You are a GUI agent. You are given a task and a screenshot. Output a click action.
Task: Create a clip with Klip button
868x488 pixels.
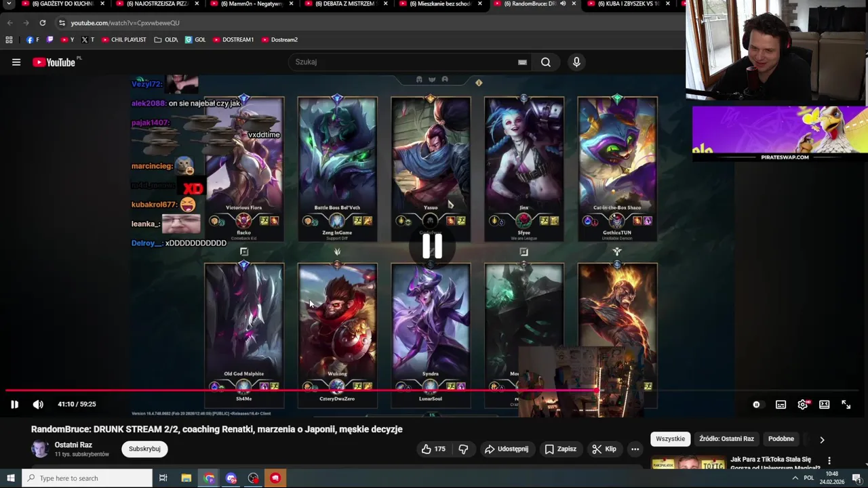pos(604,449)
